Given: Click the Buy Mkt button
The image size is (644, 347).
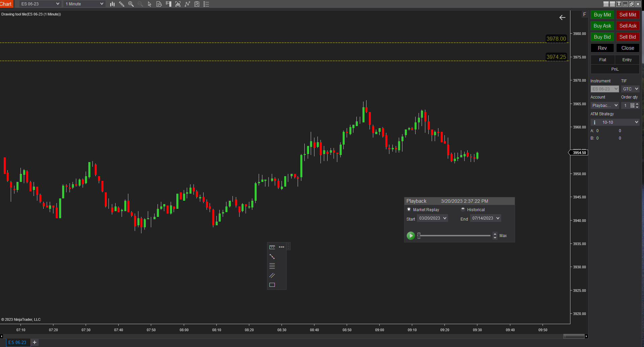Looking at the screenshot, I should (x=602, y=15).
